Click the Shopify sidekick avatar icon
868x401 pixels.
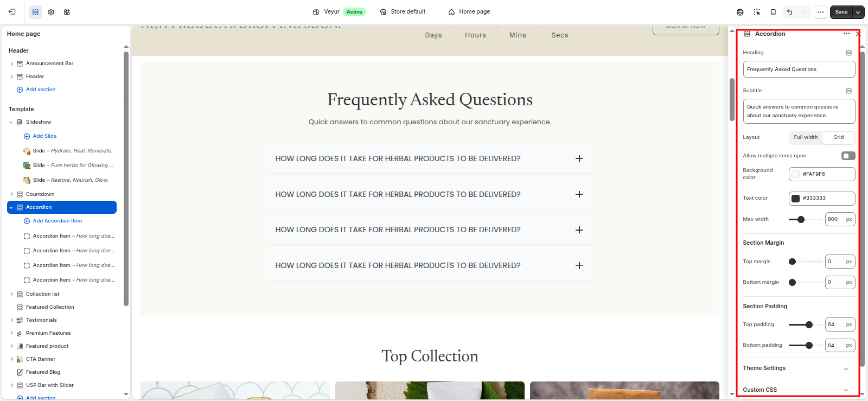coord(740,12)
